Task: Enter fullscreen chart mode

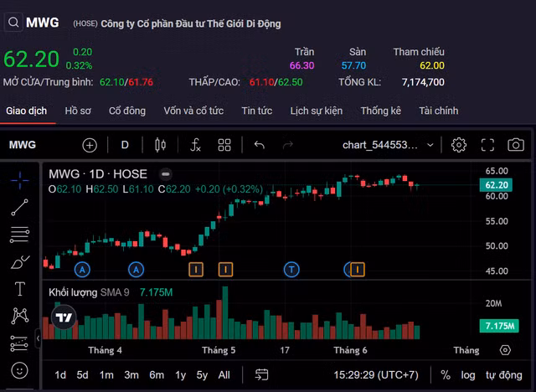Action: (x=487, y=145)
